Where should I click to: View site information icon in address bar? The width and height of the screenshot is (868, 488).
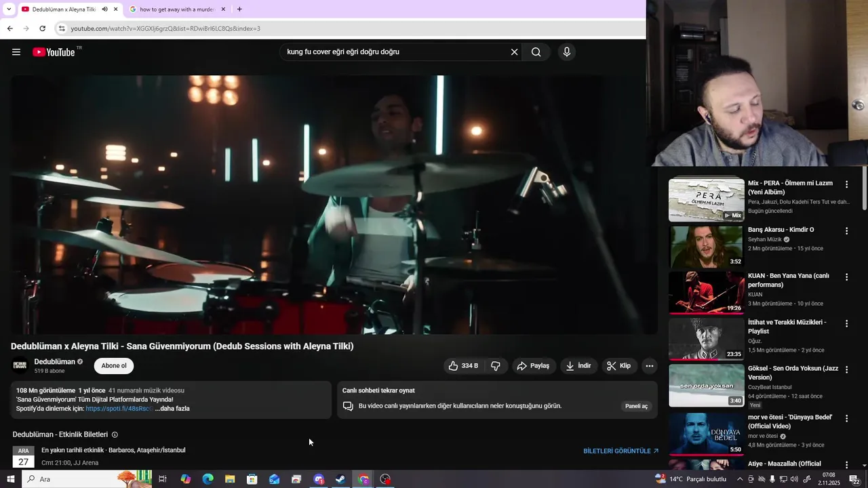coord(62,28)
